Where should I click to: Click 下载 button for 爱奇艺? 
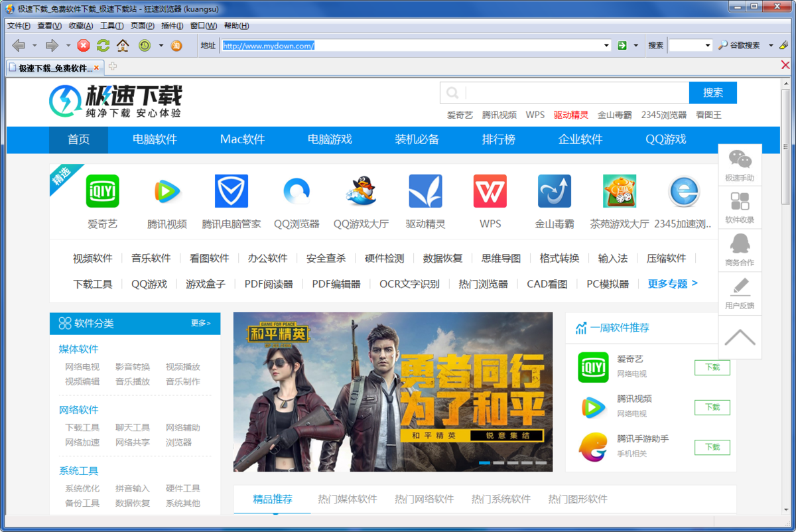712,367
